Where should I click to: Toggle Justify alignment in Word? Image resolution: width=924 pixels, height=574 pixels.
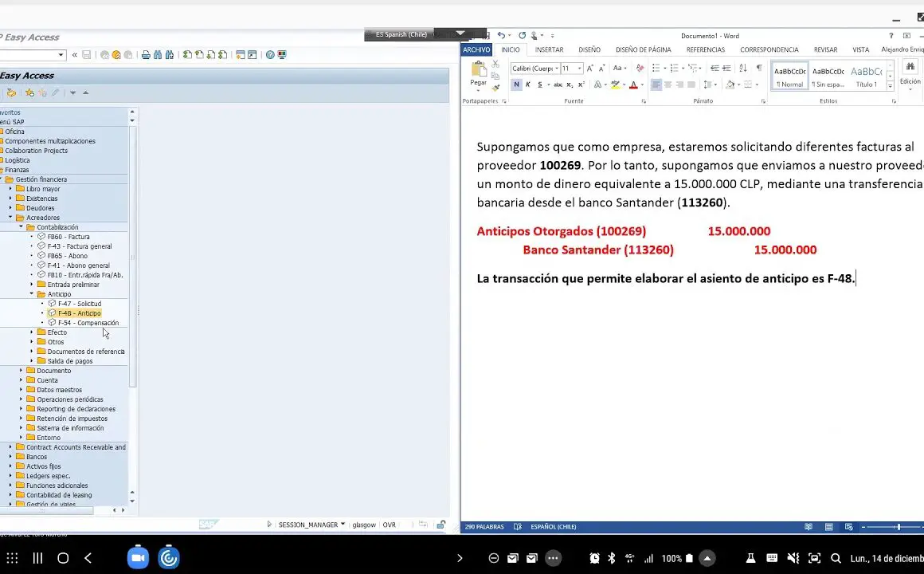[x=691, y=85]
